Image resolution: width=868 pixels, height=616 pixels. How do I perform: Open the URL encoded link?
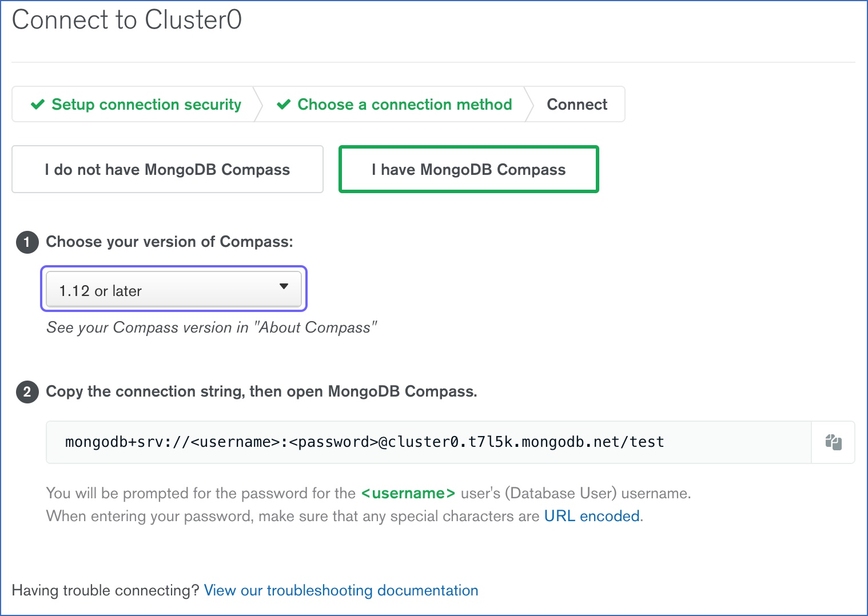(x=591, y=515)
